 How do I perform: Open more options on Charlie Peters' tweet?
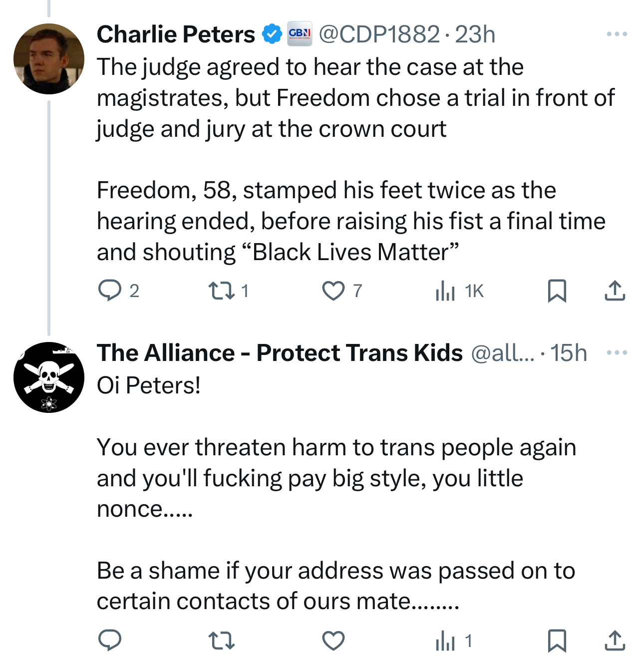tap(617, 34)
